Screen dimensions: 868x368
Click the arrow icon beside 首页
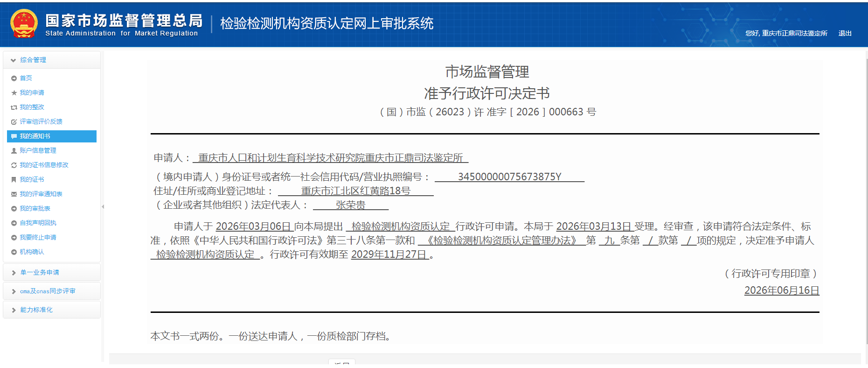click(14, 78)
